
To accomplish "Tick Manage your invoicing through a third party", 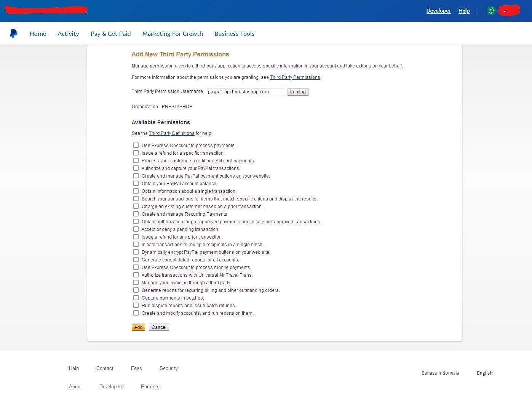I will click(136, 282).
